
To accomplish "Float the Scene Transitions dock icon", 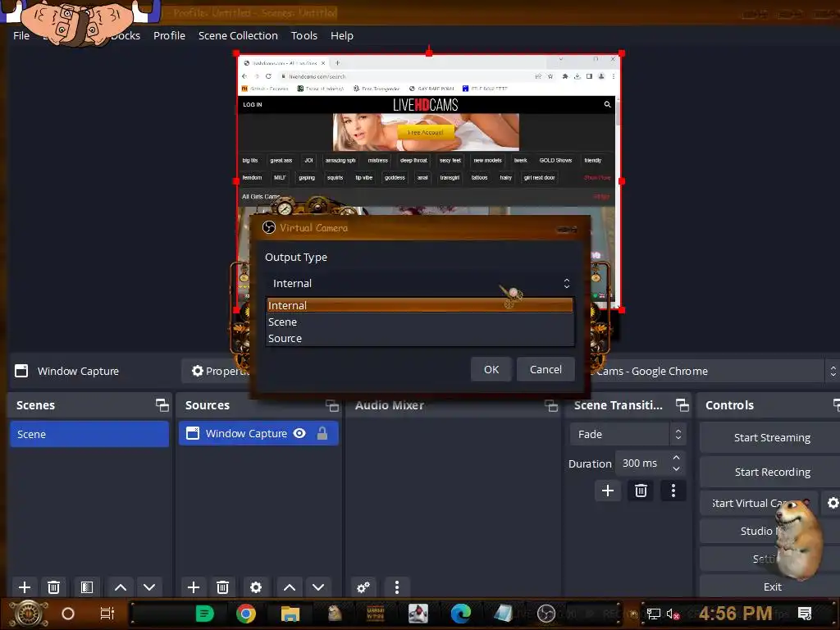I will (682, 405).
